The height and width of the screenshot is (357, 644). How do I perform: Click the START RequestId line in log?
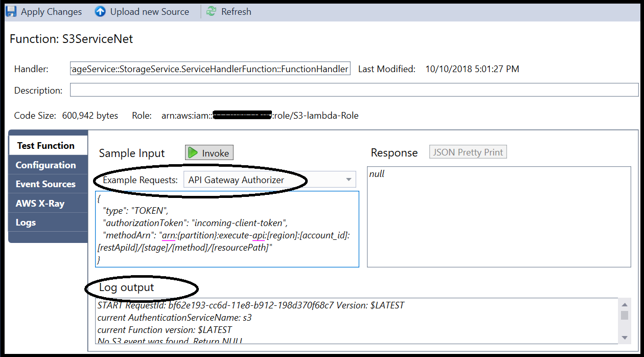click(250, 305)
